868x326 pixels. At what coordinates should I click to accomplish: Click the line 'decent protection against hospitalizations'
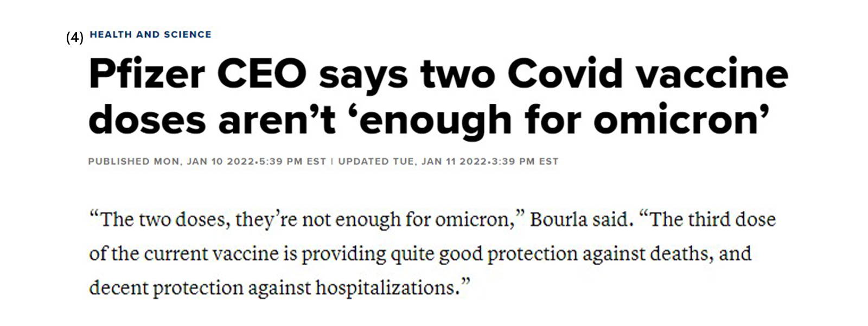(x=278, y=287)
